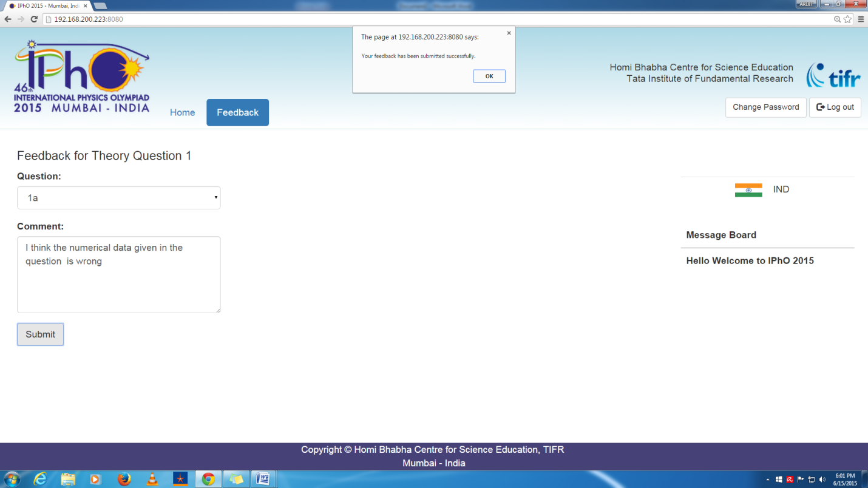Click the network connection tray icon
Image resolution: width=868 pixels, height=488 pixels.
click(x=812, y=480)
